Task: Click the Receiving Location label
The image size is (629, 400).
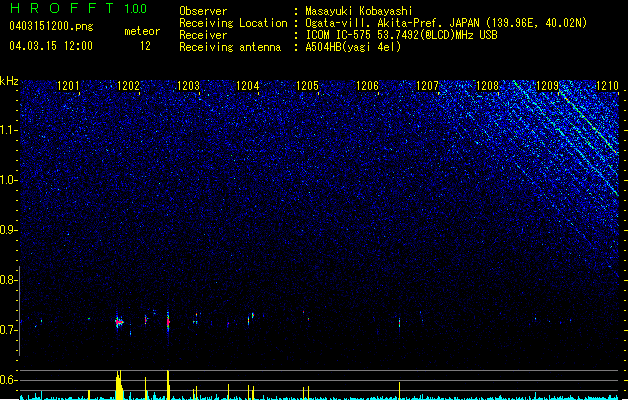Action: [x=233, y=23]
